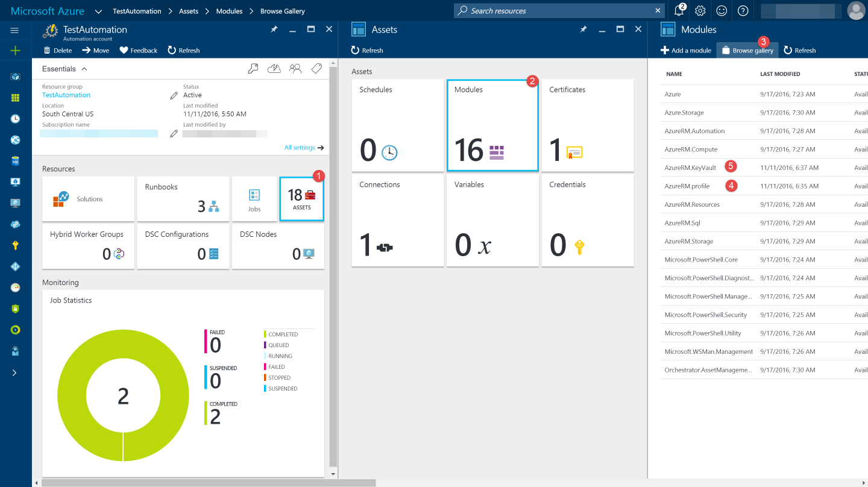Open SQL databases icon in the sidebar

click(x=15, y=161)
